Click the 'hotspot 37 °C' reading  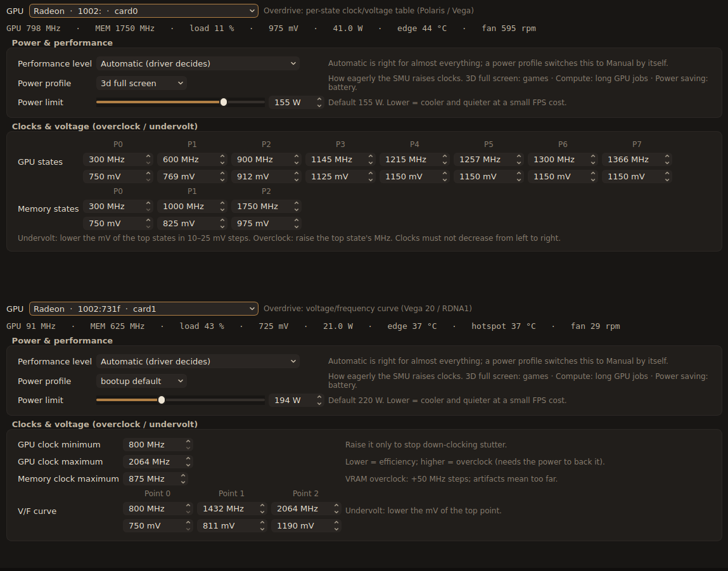[x=503, y=326]
